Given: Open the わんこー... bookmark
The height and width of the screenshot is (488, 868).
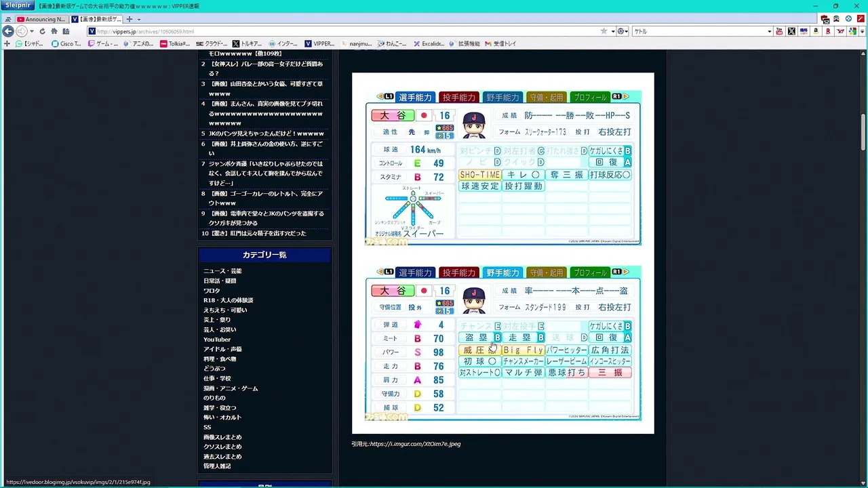Looking at the screenshot, I should tap(393, 43).
